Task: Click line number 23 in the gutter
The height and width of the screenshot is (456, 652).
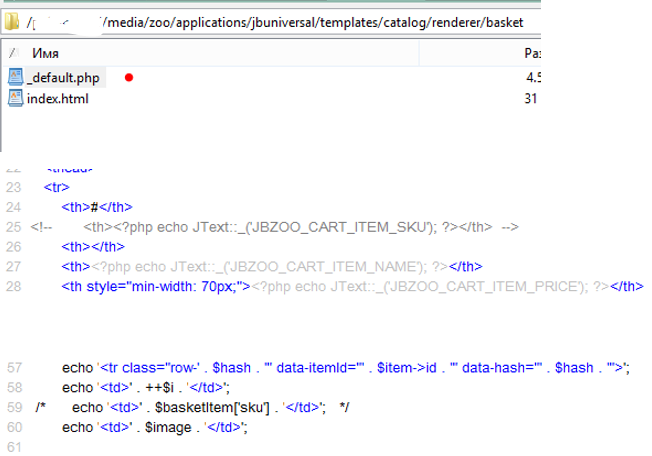Action: 13,188
